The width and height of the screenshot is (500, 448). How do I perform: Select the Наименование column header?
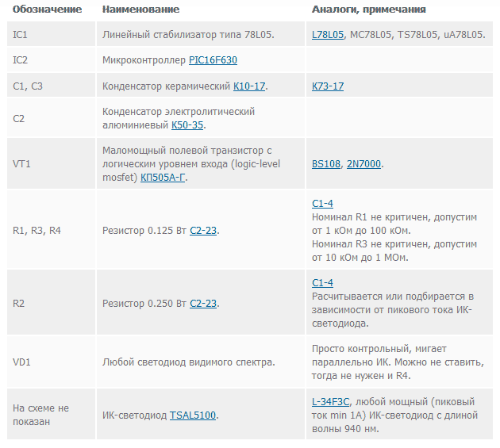(141, 10)
